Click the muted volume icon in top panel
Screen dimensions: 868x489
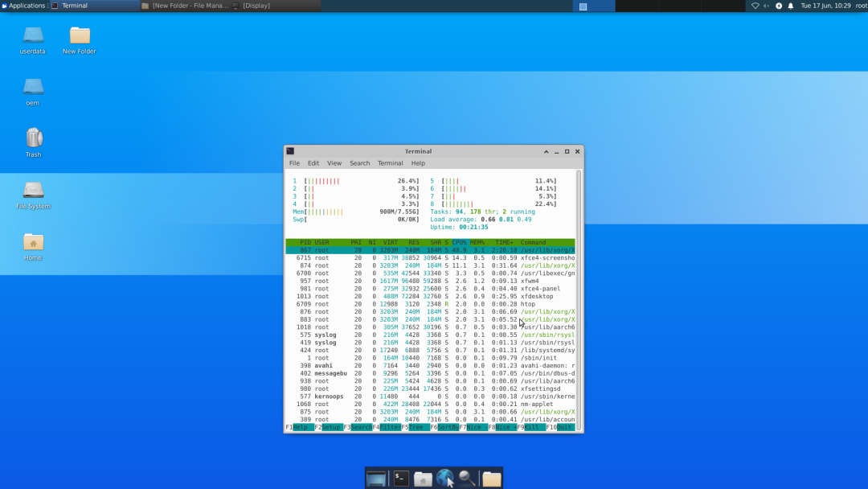click(x=766, y=6)
